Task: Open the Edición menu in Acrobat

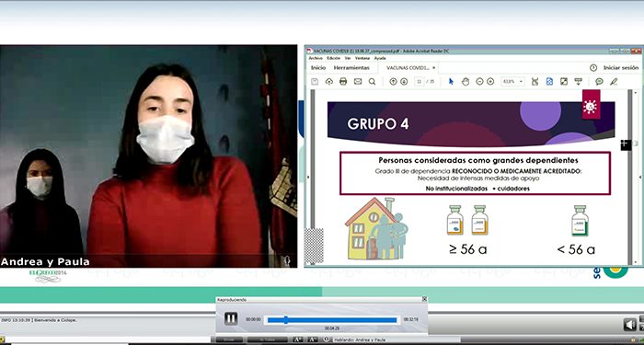Action: pyautogui.click(x=333, y=58)
